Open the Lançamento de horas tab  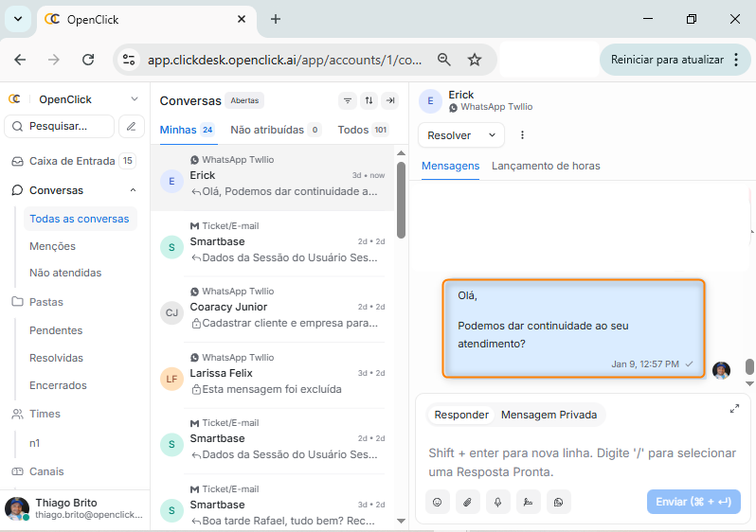tap(546, 166)
